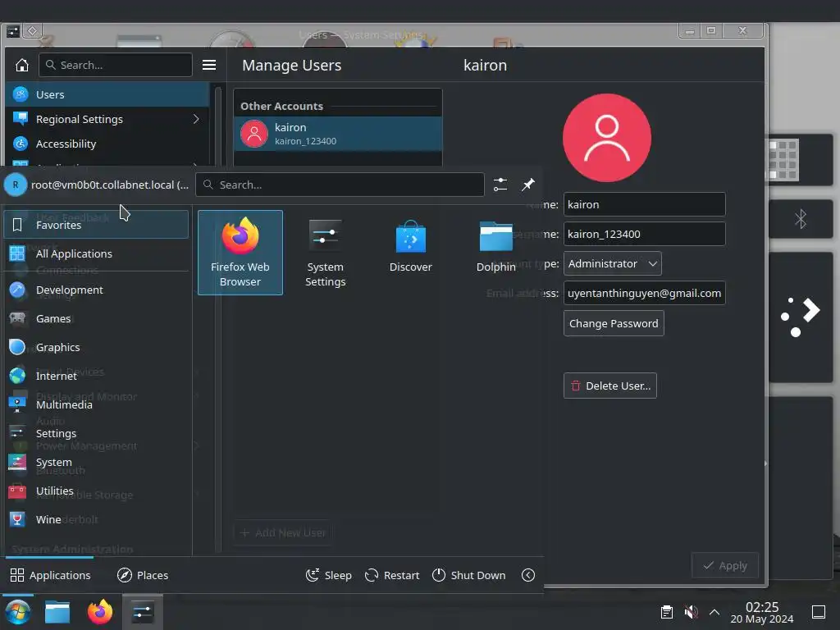840x630 pixels.
Task: Click the launcher Search field
Action: tap(340, 185)
